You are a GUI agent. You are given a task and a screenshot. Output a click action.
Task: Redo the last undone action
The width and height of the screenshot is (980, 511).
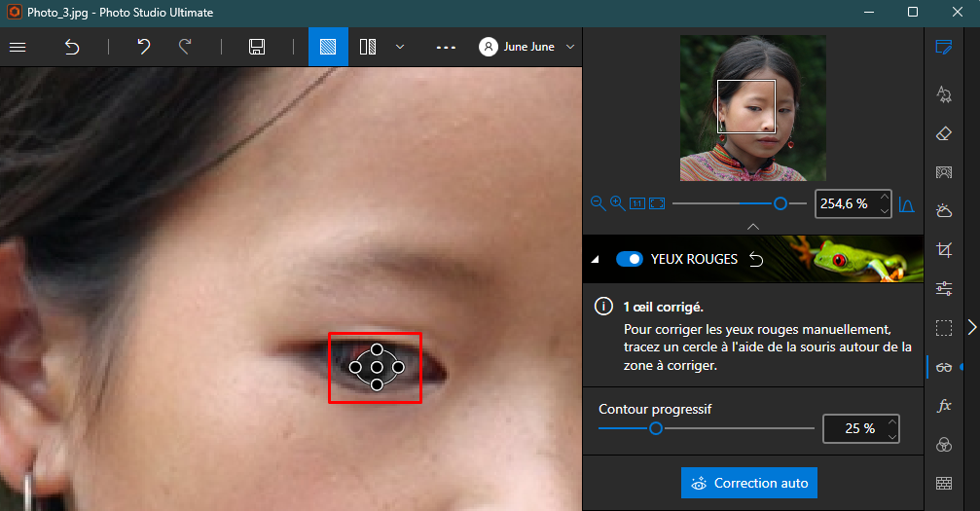185,47
